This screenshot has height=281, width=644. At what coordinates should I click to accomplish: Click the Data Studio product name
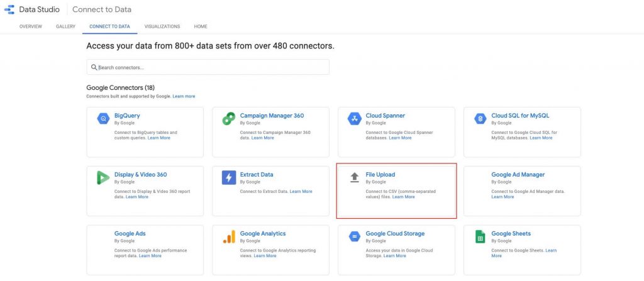[x=40, y=9]
